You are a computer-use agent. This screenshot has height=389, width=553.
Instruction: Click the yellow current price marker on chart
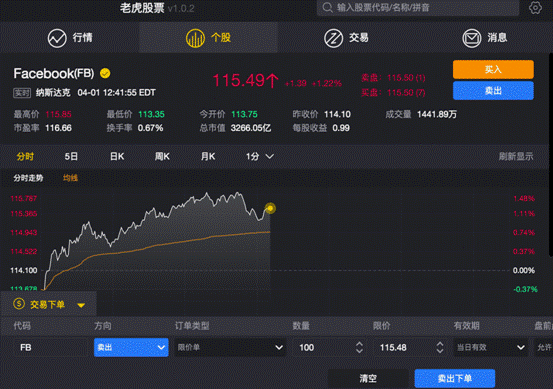(x=270, y=208)
